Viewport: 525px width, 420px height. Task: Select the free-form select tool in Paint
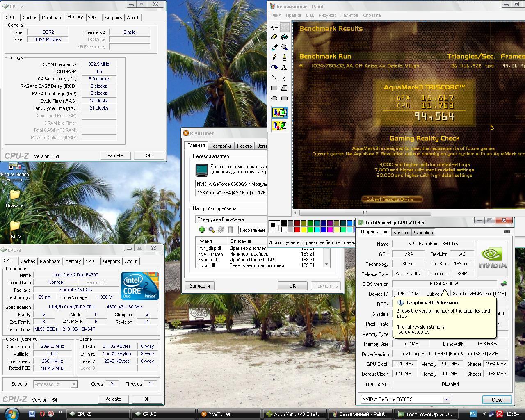[x=274, y=27]
